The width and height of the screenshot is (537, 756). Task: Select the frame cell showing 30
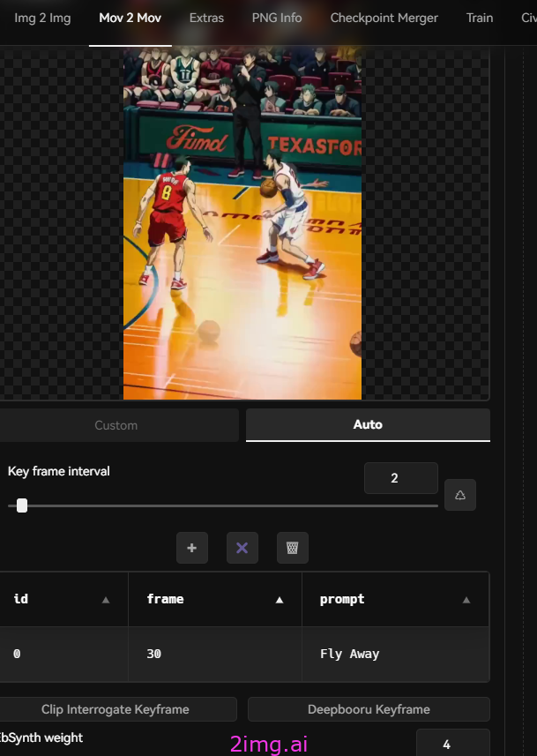pyautogui.click(x=215, y=654)
